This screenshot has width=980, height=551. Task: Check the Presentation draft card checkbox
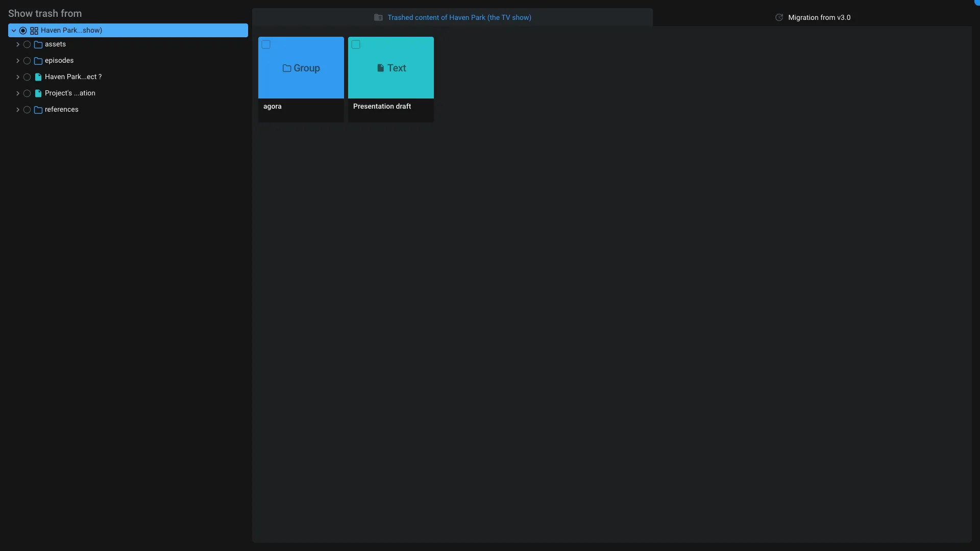point(356,44)
